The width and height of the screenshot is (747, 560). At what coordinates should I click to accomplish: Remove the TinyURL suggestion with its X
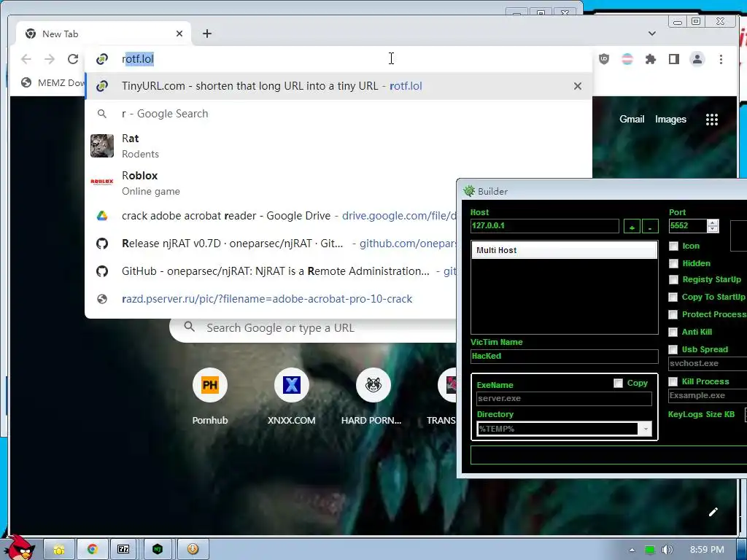(578, 86)
